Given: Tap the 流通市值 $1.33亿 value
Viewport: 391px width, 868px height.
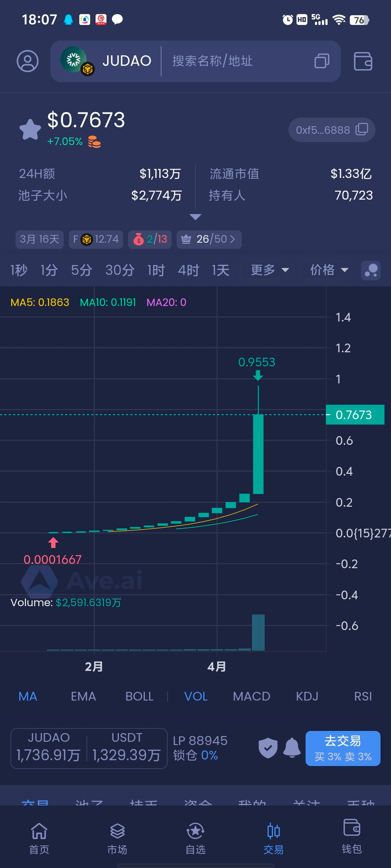Looking at the screenshot, I should pyautogui.click(x=351, y=174).
